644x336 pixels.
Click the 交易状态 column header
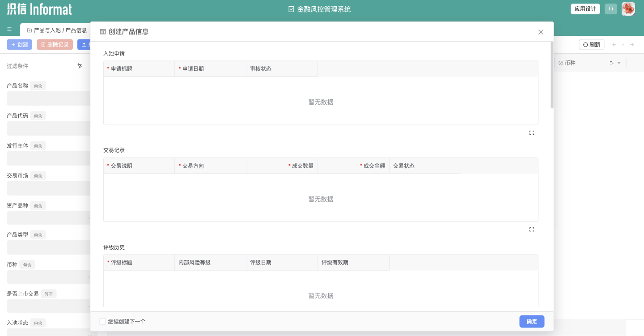click(x=425, y=166)
